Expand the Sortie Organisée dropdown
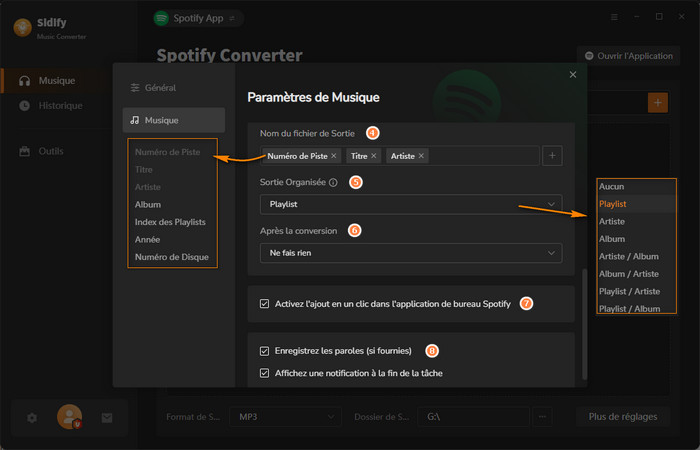700x450 pixels. 410,205
